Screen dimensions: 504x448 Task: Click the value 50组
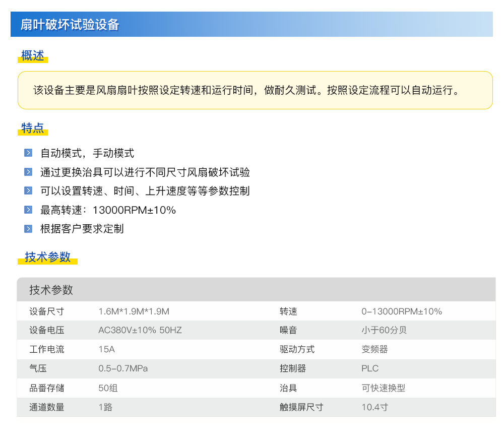coord(108,388)
